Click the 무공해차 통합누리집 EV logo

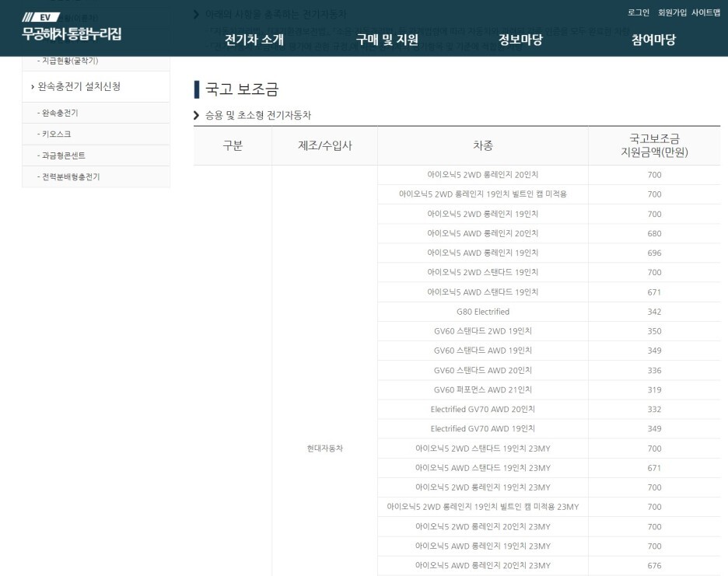72,27
